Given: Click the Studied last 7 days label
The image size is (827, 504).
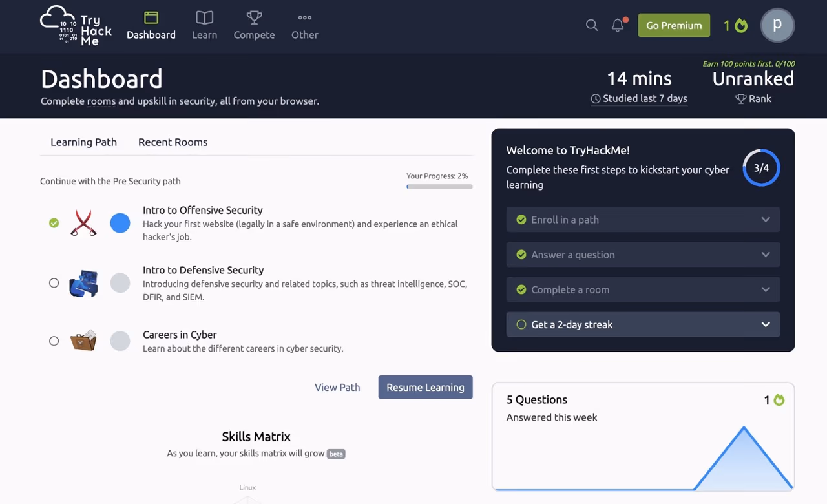Looking at the screenshot, I should point(645,99).
